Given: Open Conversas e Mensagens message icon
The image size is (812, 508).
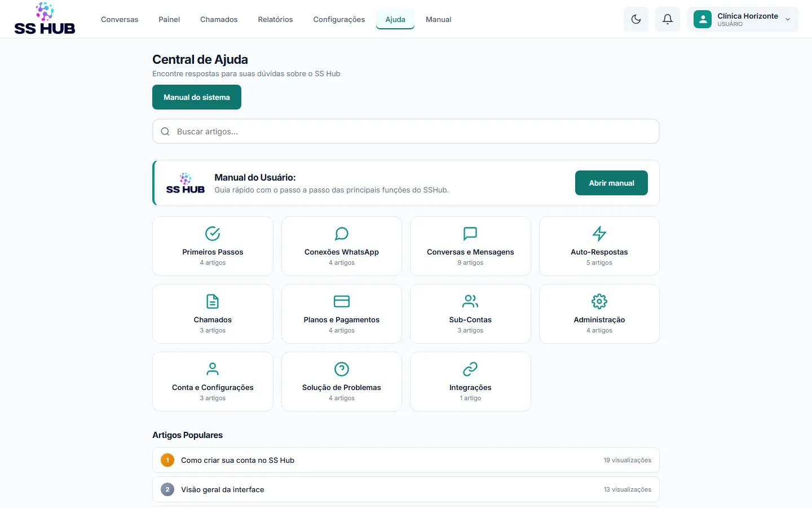Looking at the screenshot, I should point(470,234).
